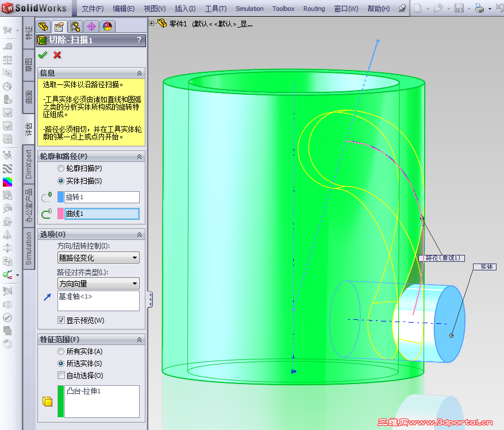Open the dropdown arrow next to Save icon
The height and width of the screenshot is (430, 504).
(469, 9)
